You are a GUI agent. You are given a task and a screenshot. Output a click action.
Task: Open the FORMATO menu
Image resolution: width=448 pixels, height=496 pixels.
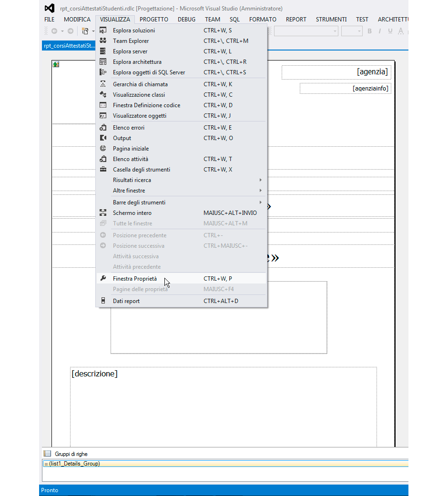[263, 19]
